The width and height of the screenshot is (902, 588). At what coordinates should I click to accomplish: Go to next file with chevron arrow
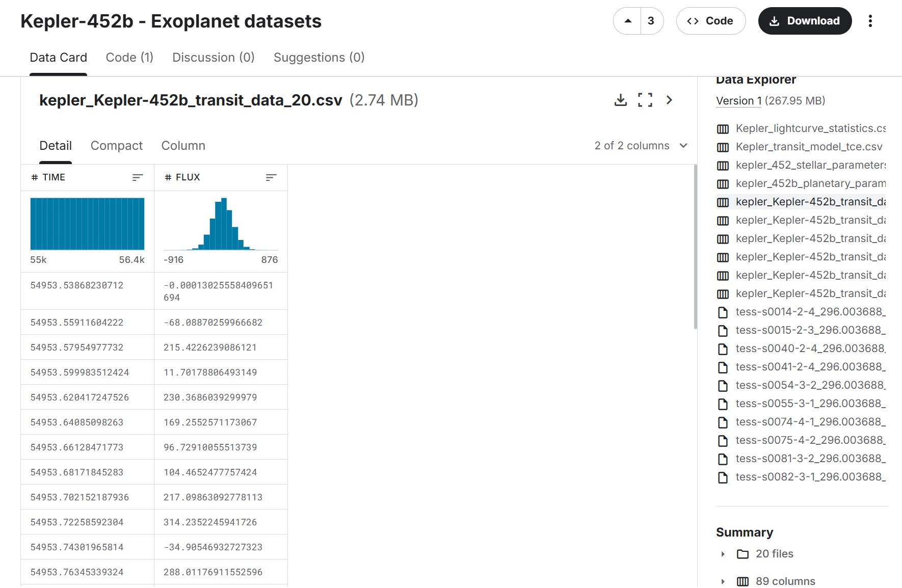(669, 100)
